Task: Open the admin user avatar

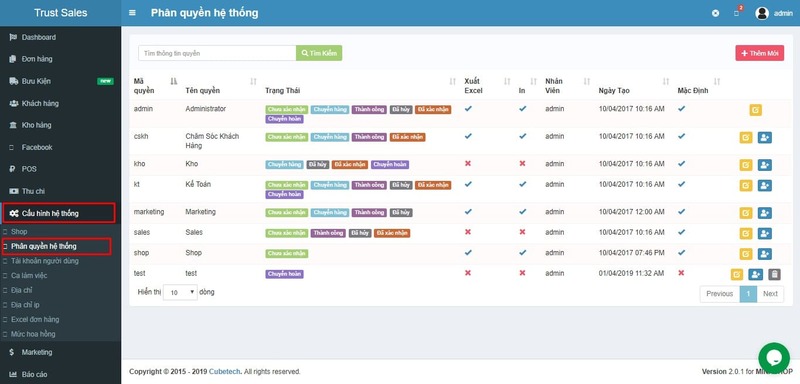Action: point(762,13)
